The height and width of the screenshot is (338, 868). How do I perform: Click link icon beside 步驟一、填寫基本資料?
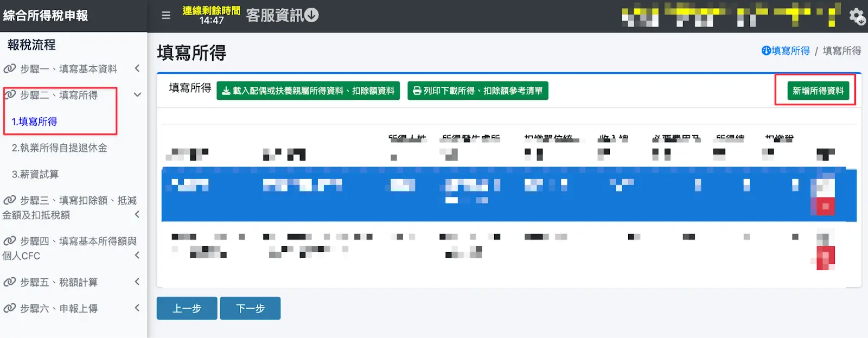[x=9, y=69]
